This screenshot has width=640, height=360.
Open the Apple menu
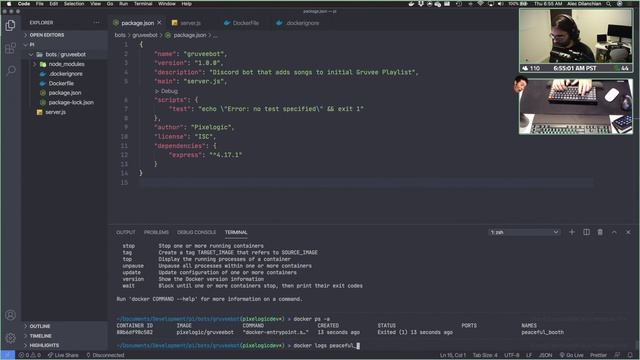pyautogui.click(x=9, y=4)
